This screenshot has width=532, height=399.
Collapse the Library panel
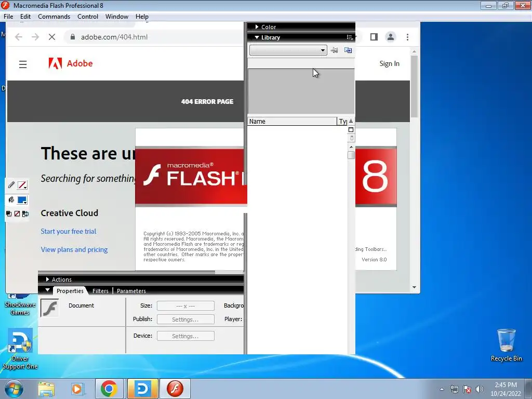(257, 37)
